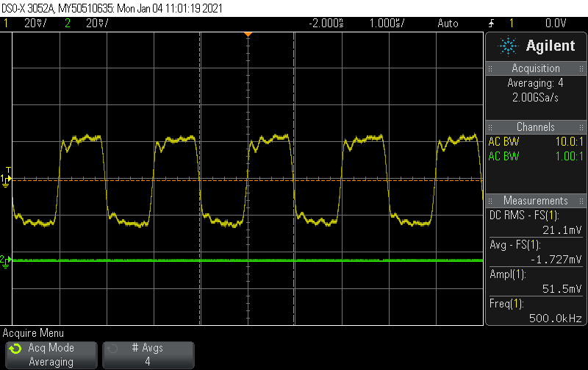Click the Auto trigger mode indicator
The width and height of the screenshot is (588, 370).
(447, 23)
